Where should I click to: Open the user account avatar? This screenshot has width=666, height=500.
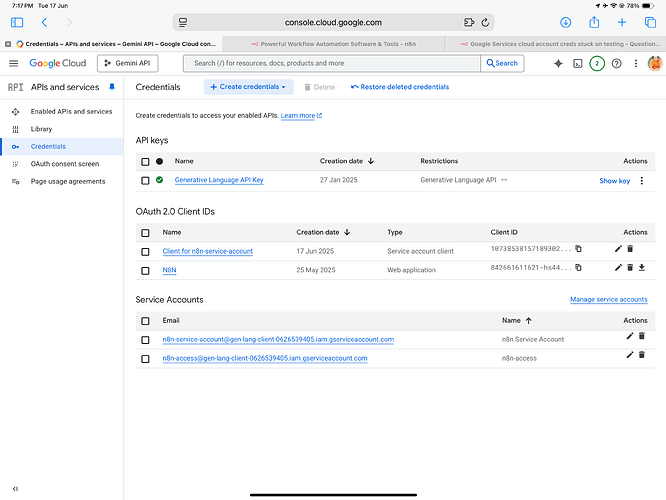pos(655,63)
